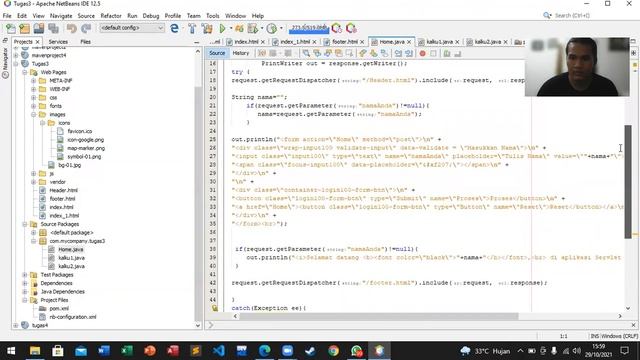
Task: Open File Explorer from the taskbar
Action: tap(35, 351)
